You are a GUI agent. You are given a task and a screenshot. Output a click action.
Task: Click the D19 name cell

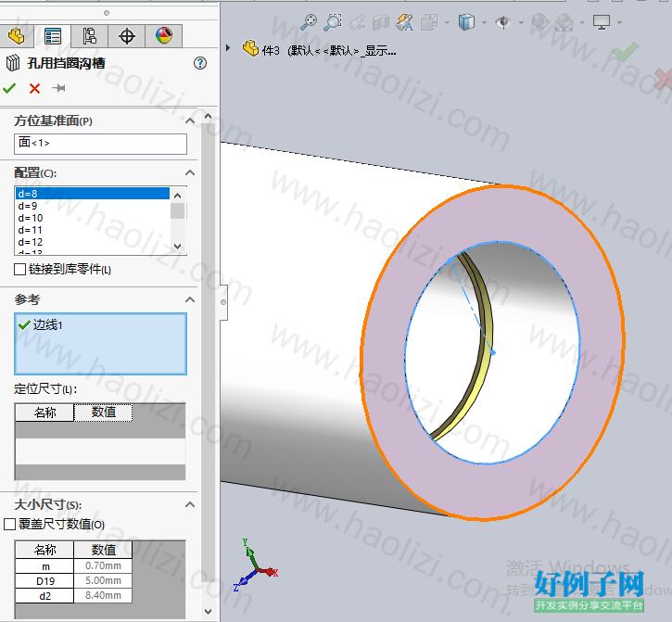tap(45, 581)
